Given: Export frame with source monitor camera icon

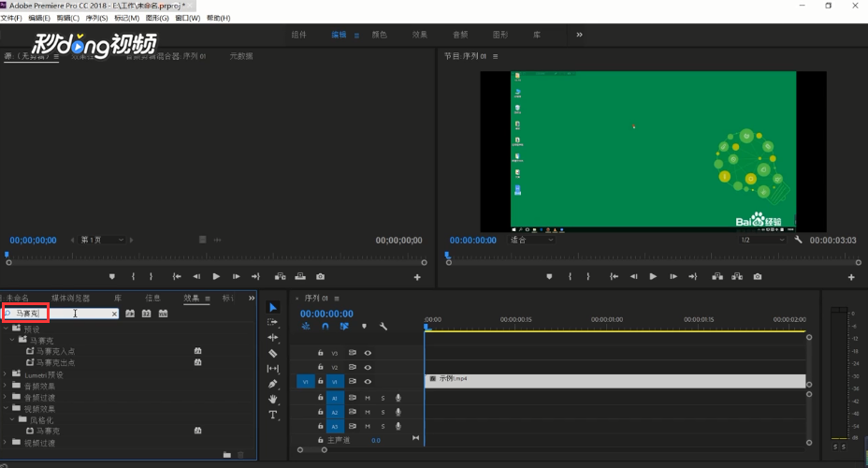Looking at the screenshot, I should [320, 276].
